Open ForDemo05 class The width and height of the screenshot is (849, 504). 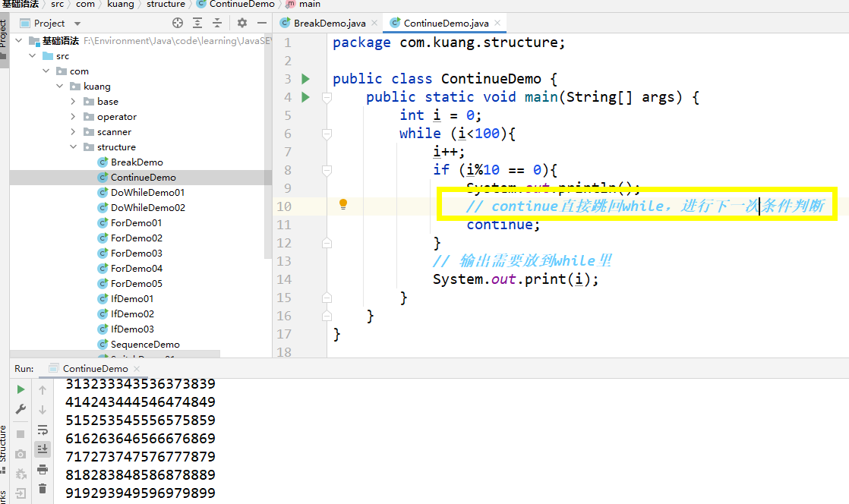136,283
